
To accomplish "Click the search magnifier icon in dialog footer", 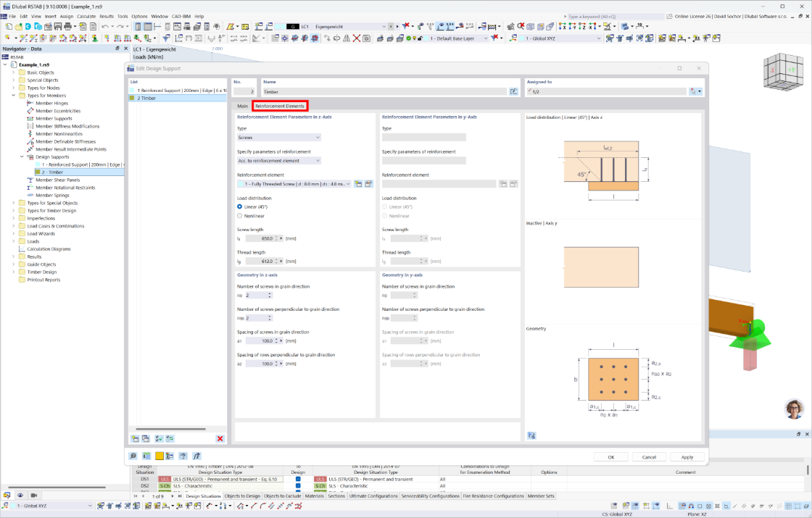I will coord(133,456).
